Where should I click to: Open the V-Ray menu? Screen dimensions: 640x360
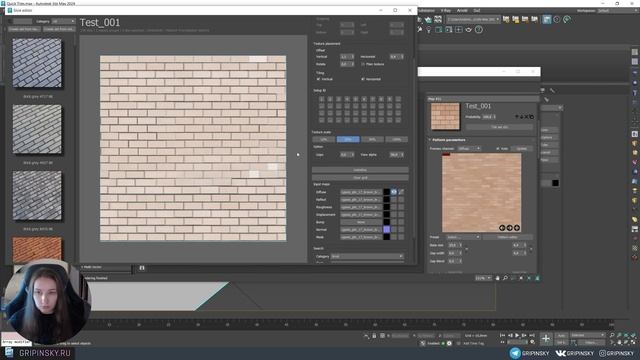pos(446,11)
